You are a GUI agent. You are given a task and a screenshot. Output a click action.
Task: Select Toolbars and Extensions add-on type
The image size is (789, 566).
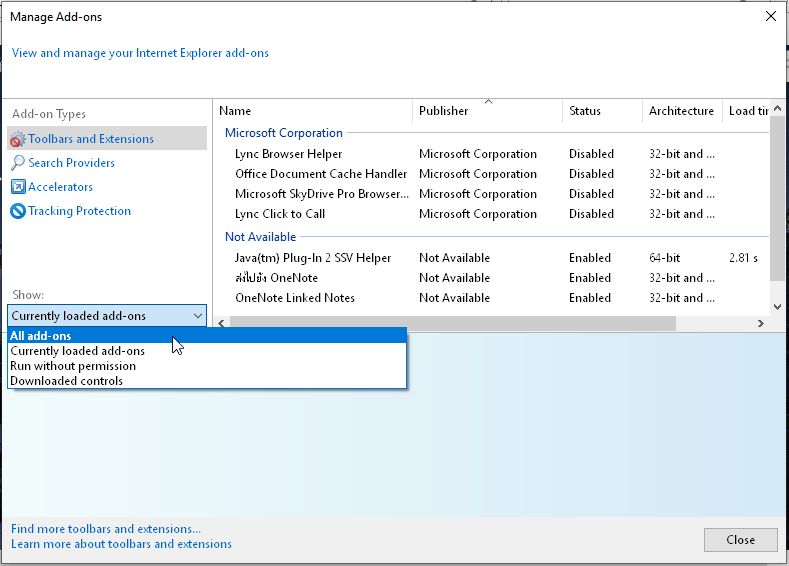click(107, 138)
